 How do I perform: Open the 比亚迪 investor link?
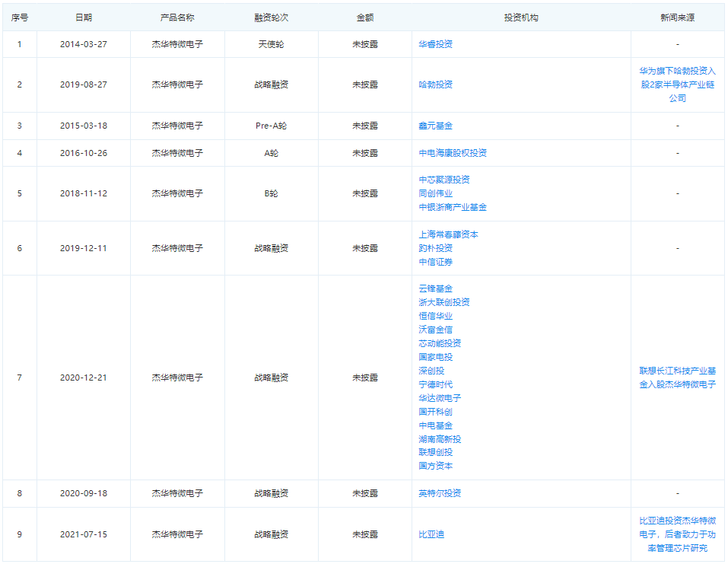[431, 535]
